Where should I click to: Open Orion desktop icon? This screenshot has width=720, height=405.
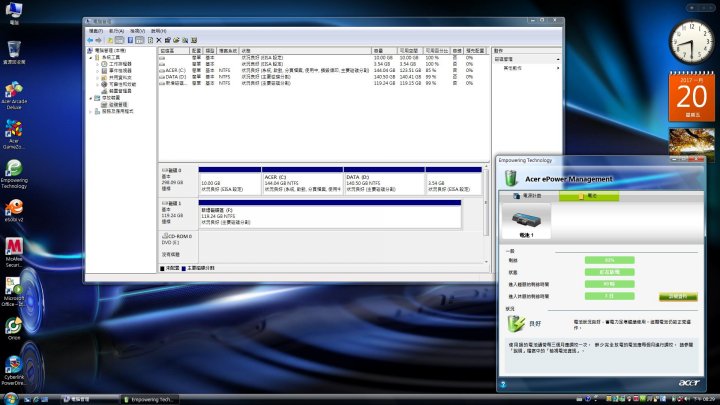pos(14,328)
